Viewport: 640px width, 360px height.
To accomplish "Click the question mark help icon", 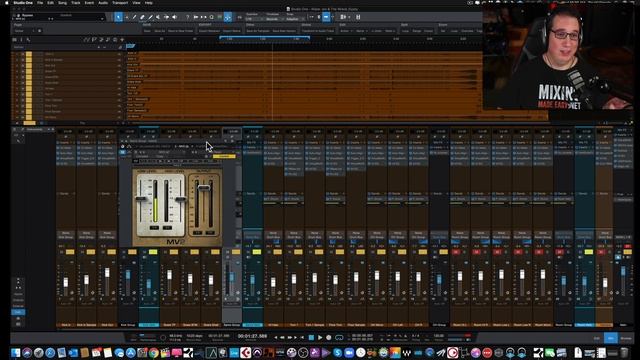I will point(187,17).
